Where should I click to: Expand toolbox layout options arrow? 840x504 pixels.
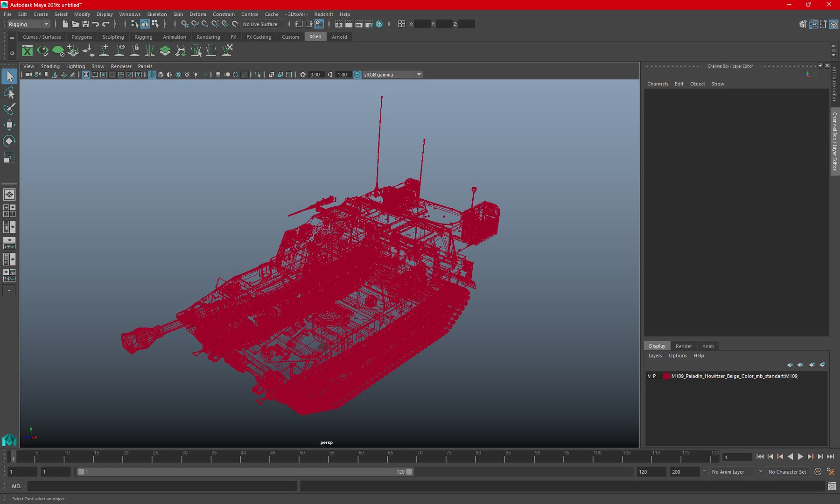[x=9, y=291]
